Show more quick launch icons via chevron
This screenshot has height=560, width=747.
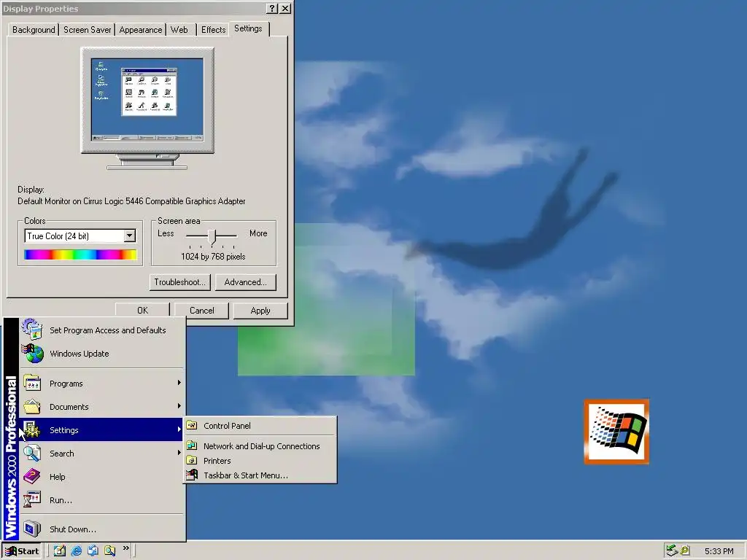[x=125, y=548]
